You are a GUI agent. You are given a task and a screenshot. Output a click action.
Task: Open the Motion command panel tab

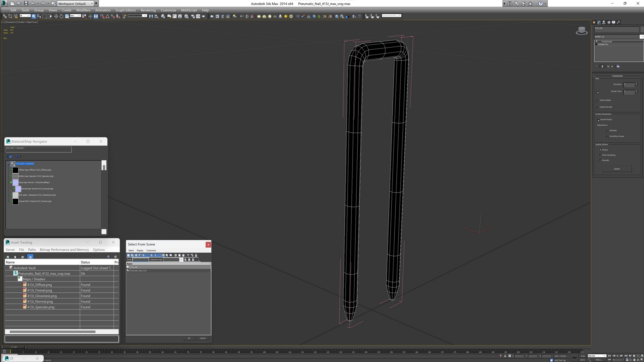[x=609, y=22]
